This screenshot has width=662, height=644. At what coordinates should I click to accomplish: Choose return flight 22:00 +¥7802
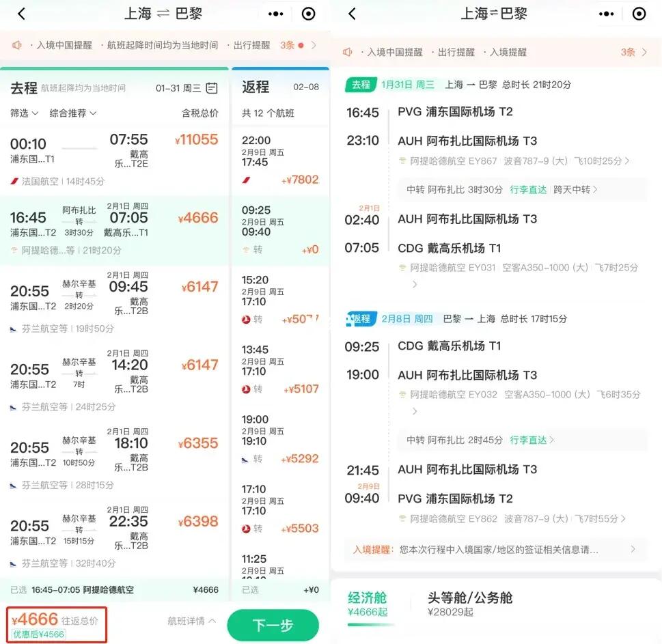pos(280,160)
